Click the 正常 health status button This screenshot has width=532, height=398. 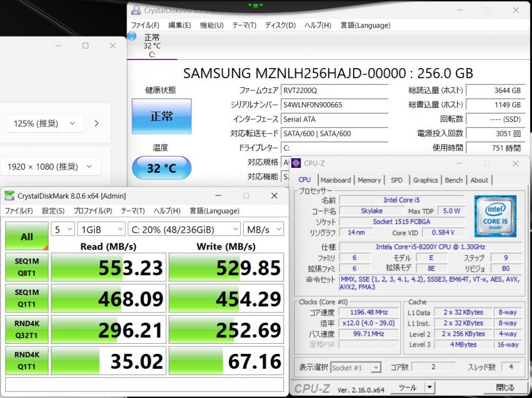coord(161,116)
